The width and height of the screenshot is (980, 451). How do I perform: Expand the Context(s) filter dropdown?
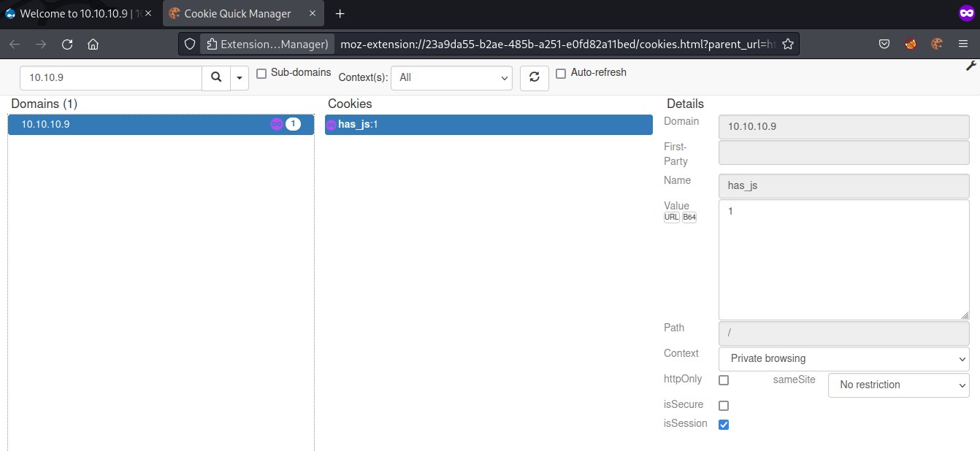[x=452, y=77]
